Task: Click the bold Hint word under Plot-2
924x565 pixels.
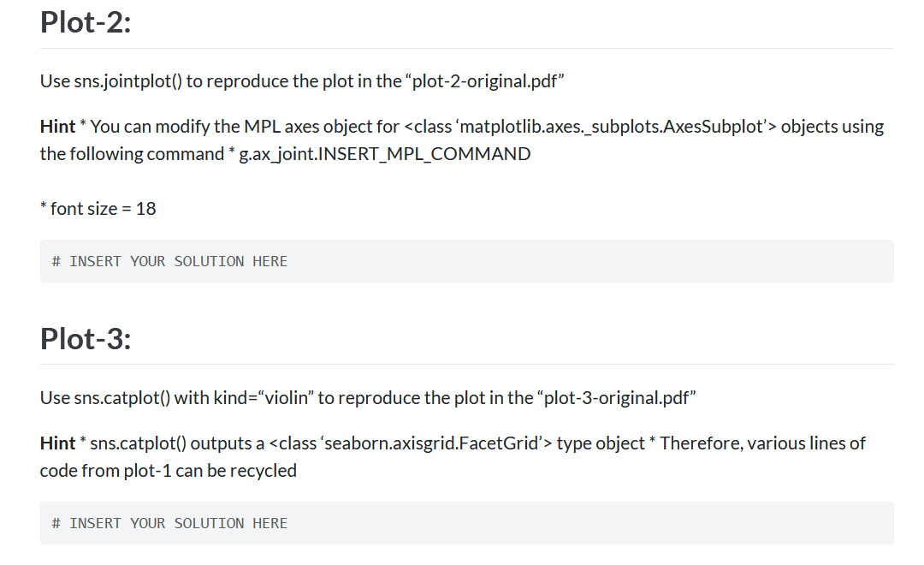Action: pos(58,126)
